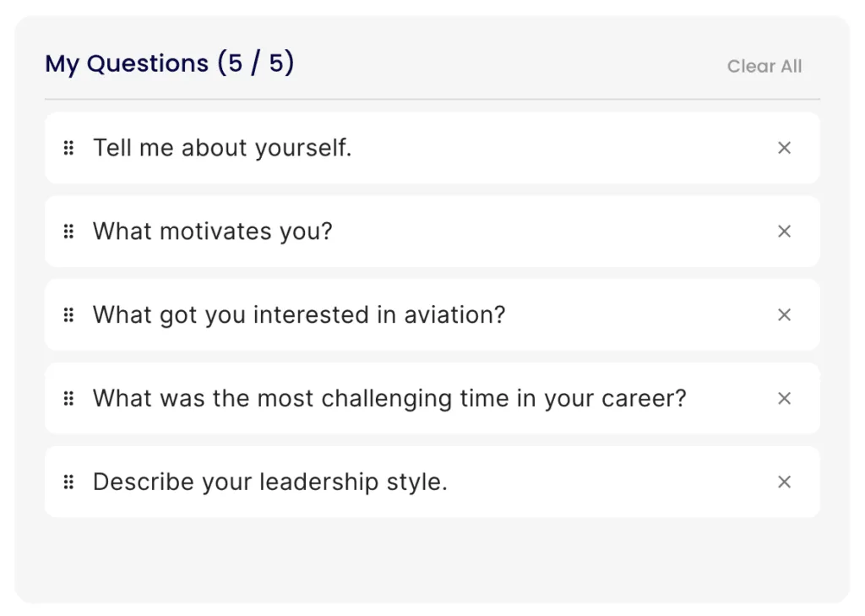Click empty space below the leadership question card
This screenshot has height=616, width=865.
coord(432,558)
